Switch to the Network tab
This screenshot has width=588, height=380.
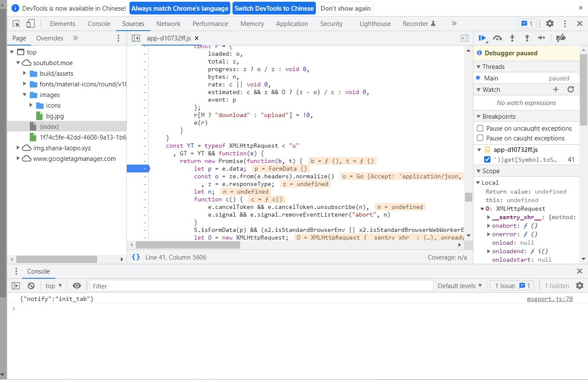(x=169, y=24)
